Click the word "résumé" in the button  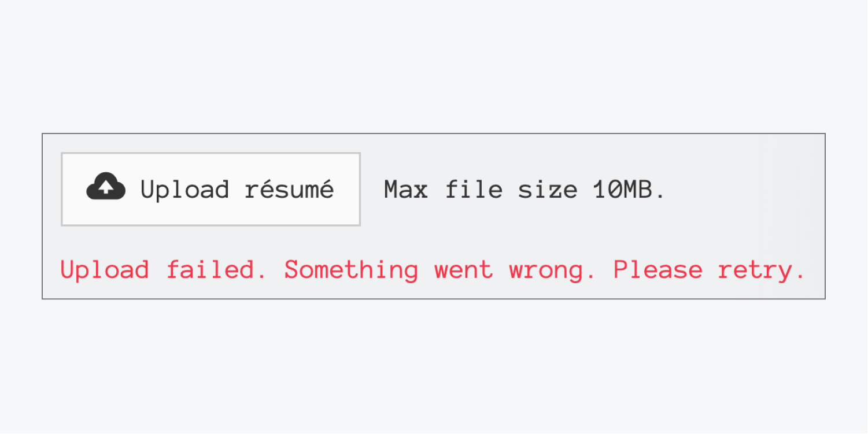coord(289,189)
